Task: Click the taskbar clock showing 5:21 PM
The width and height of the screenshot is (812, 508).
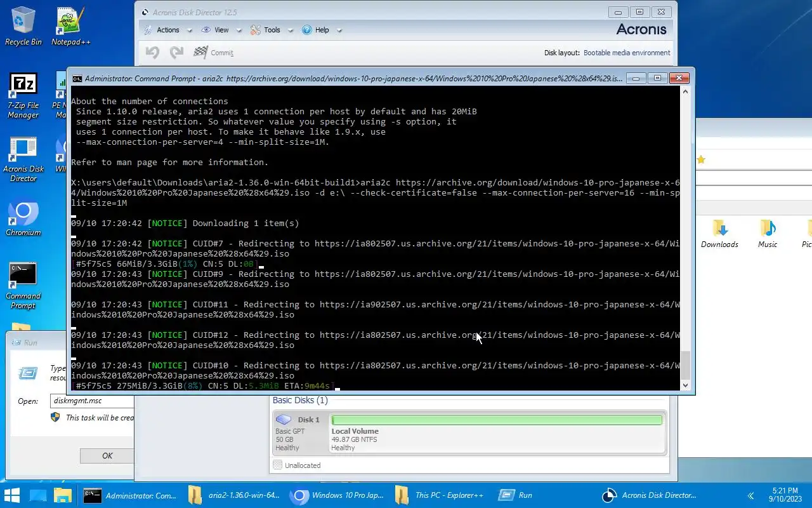Action: pyautogui.click(x=785, y=495)
